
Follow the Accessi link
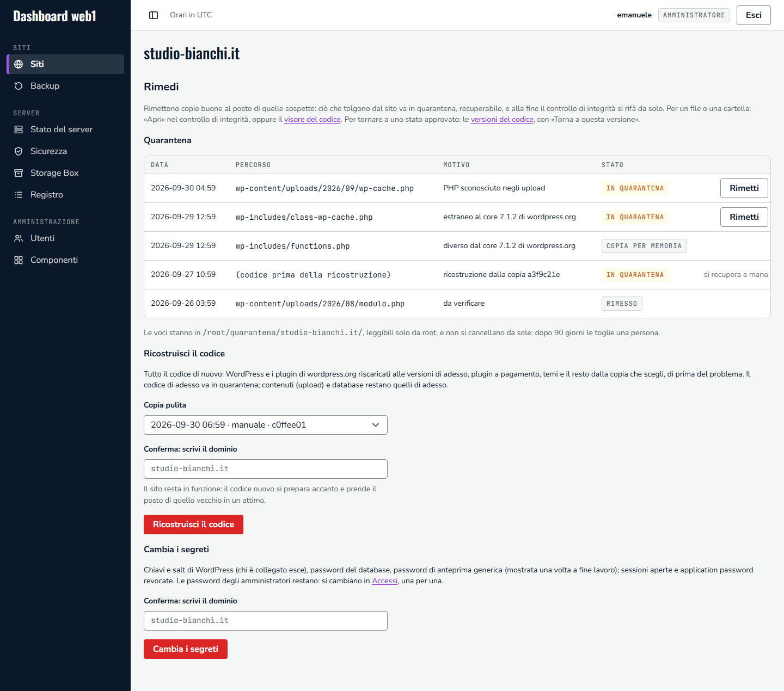click(x=385, y=581)
